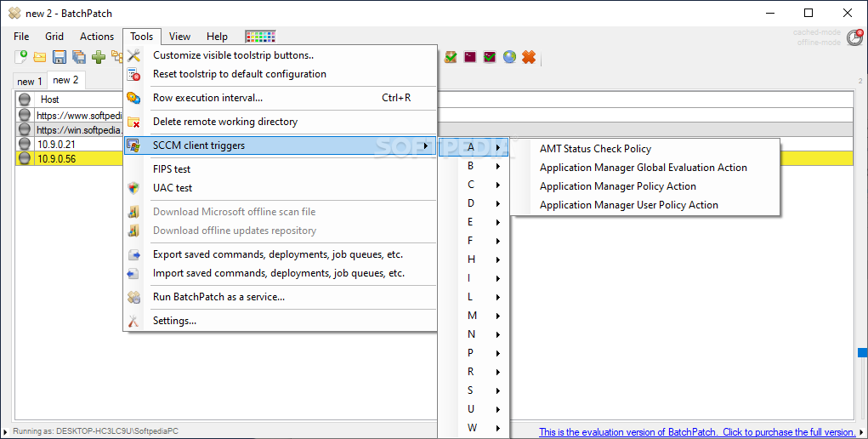Click the save all toolbar icon
Screen dimensions: 868x439
(x=78, y=56)
